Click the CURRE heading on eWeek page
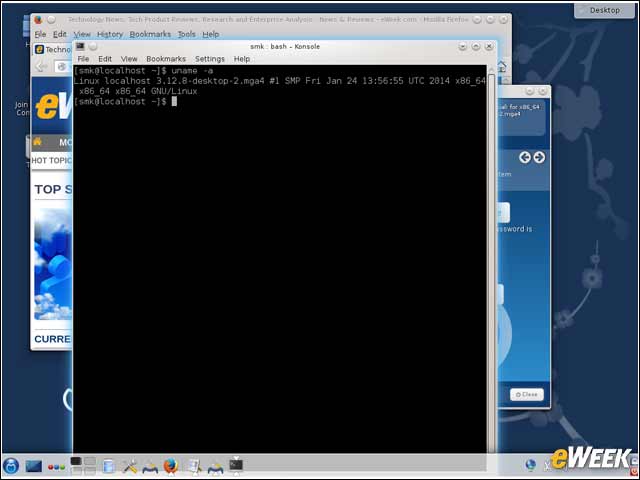Screen dimensions: 640x480 click(52, 339)
